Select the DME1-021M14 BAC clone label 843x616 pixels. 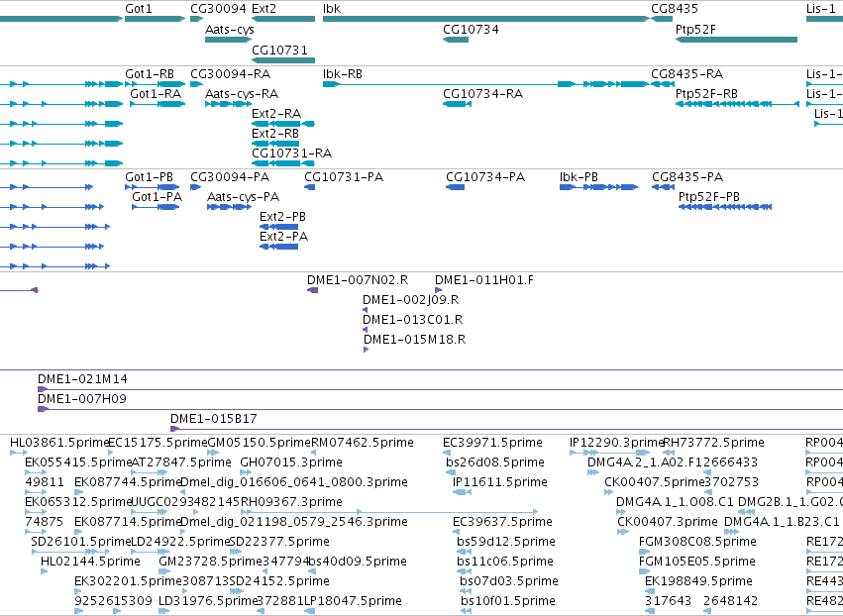tap(82, 379)
